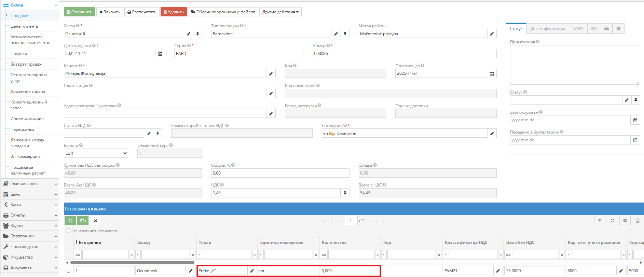Expand the Банк sidebar section
Screen dimensions: 644x277
(x=29, y=194)
